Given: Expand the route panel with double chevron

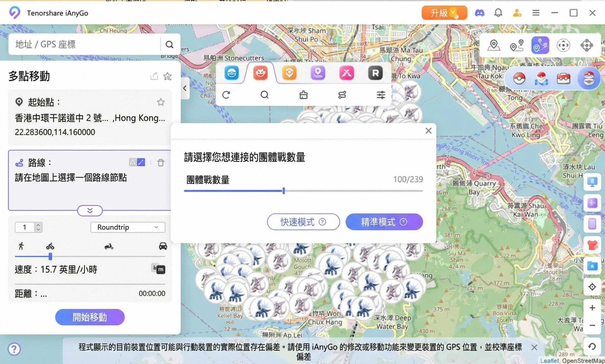Looking at the screenshot, I should (x=90, y=211).
